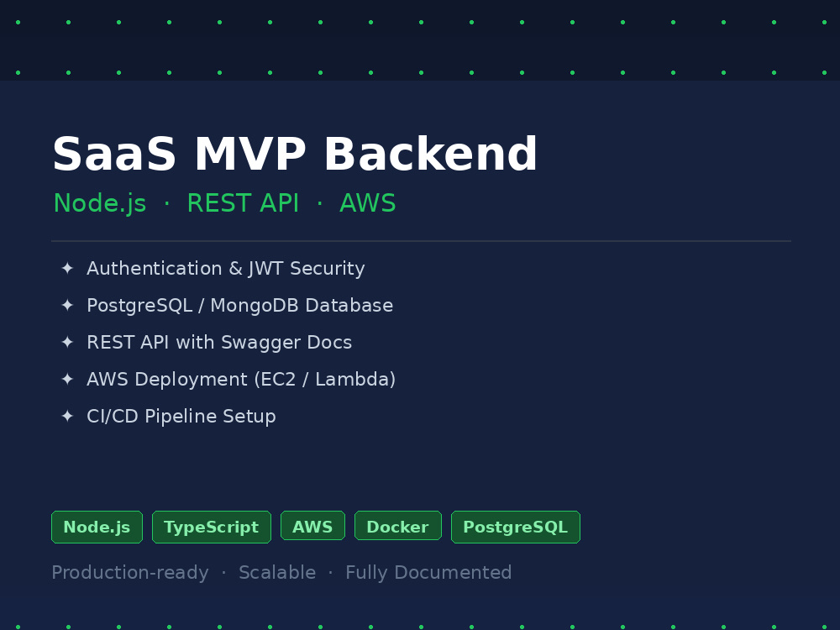Screen dimensions: 840x630
Task: Click the Production-ready footer text
Action: 130,573
